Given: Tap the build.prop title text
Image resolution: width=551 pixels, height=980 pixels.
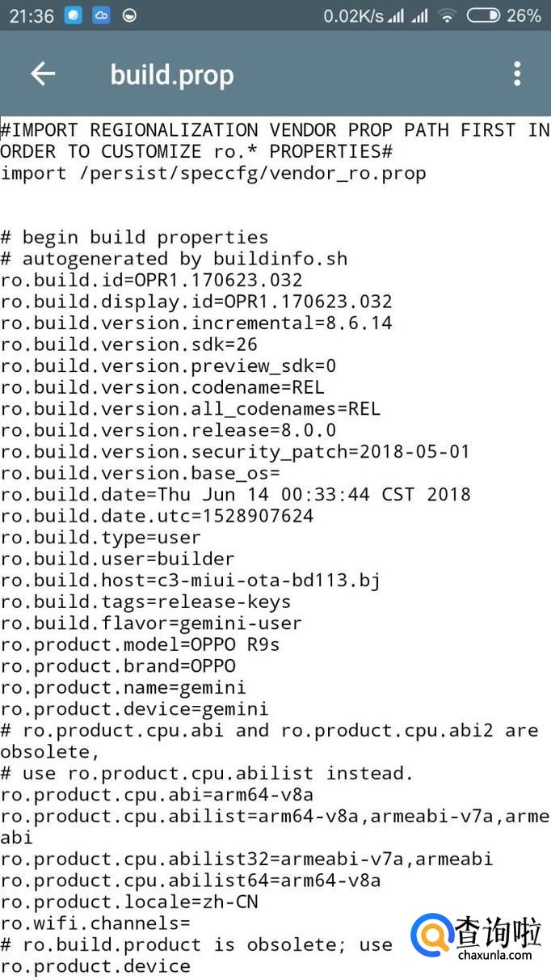Looking at the screenshot, I should pyautogui.click(x=172, y=75).
